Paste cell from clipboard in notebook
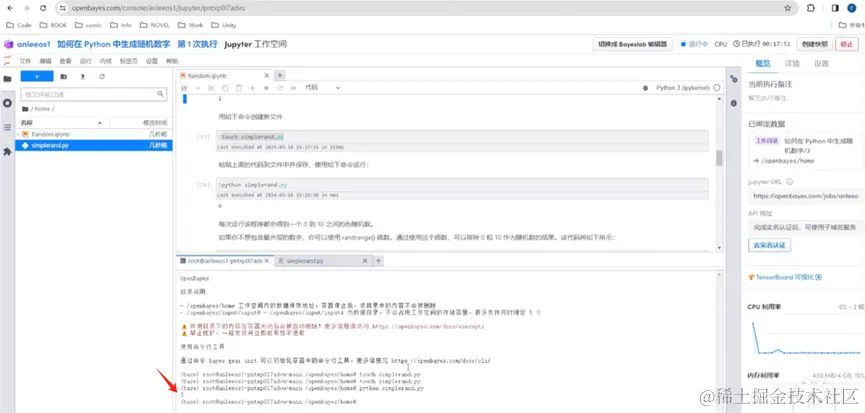This screenshot has width=865, height=413. pyautogui.click(x=239, y=88)
